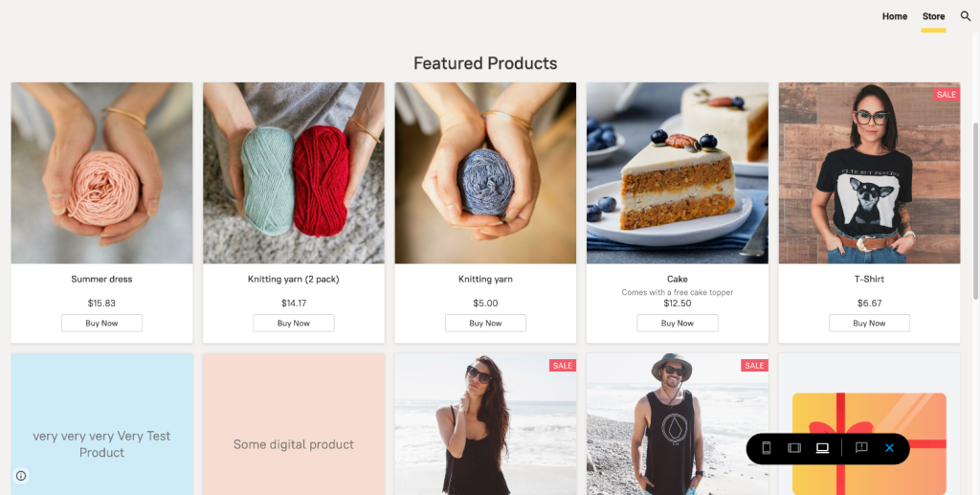Open the Summer dress product image
980x495 pixels.
[x=101, y=172]
